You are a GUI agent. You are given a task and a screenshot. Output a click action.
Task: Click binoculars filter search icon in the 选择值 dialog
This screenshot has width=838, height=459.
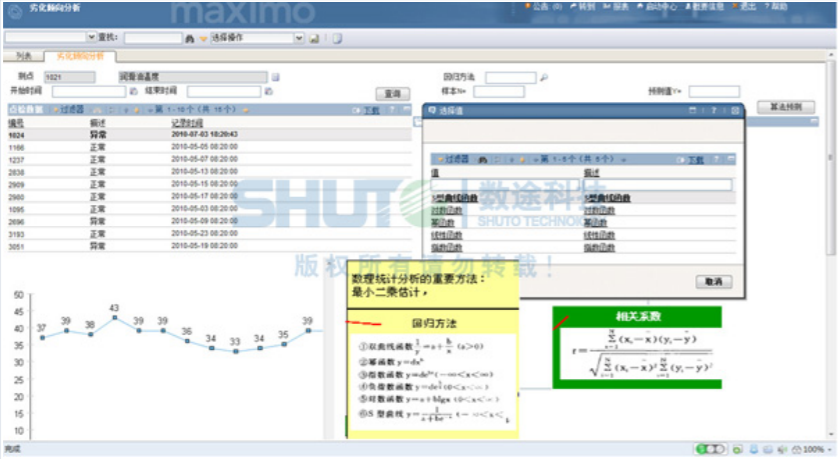click(483, 159)
